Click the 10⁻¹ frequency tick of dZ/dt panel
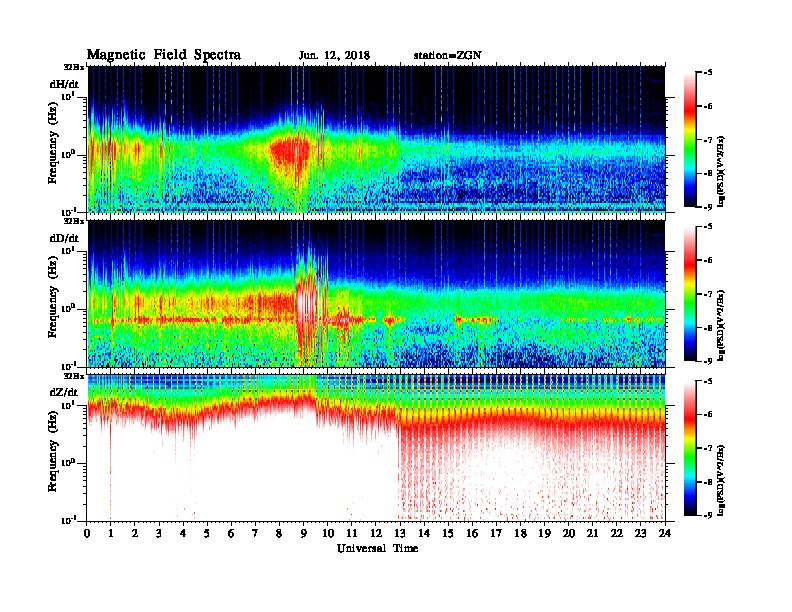The image size is (792, 612). click(x=69, y=520)
